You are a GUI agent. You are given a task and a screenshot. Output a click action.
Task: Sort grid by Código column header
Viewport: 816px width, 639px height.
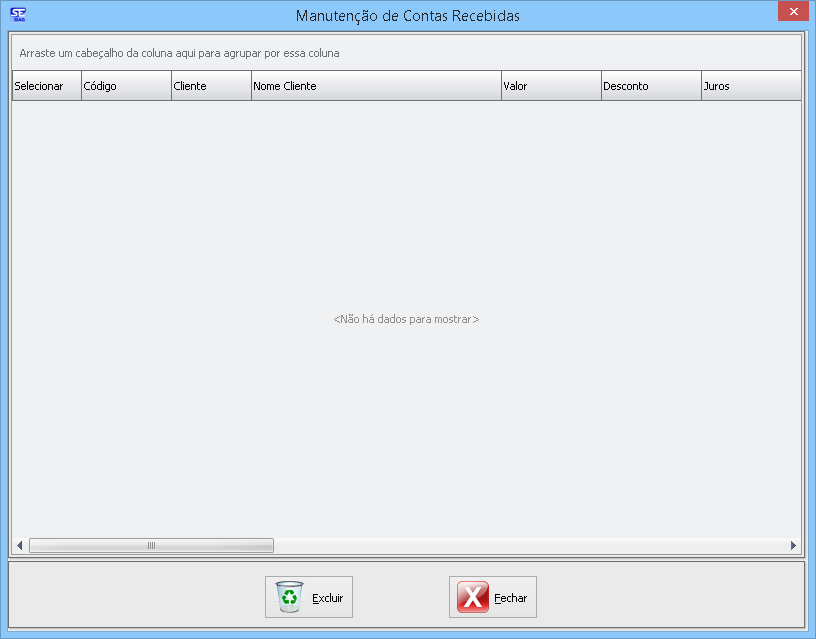click(126, 86)
